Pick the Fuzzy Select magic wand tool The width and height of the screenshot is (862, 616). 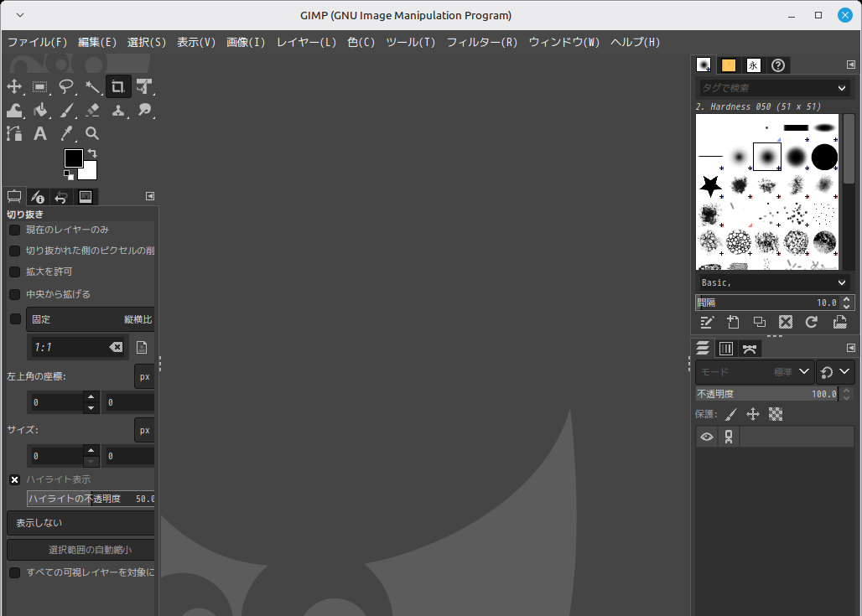pyautogui.click(x=92, y=86)
